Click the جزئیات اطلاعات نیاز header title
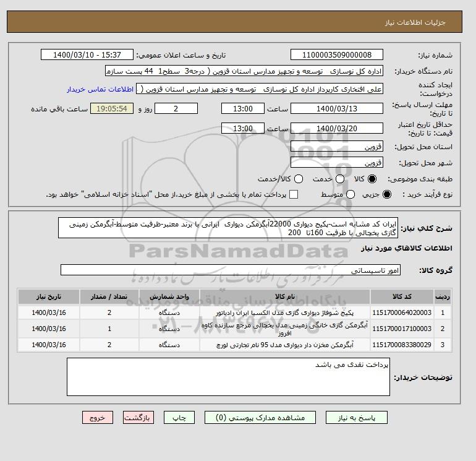The height and width of the screenshot is (461, 476). pyautogui.click(x=415, y=22)
